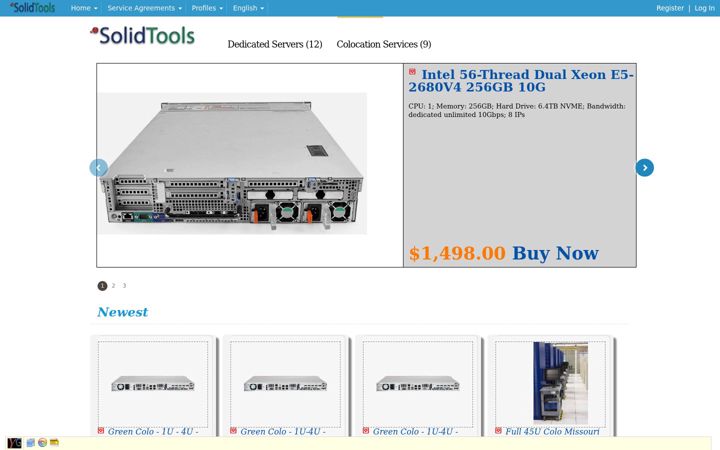The image size is (720, 450).
Task: Click third Green Colo server thumbnail
Action: pyautogui.click(x=417, y=383)
